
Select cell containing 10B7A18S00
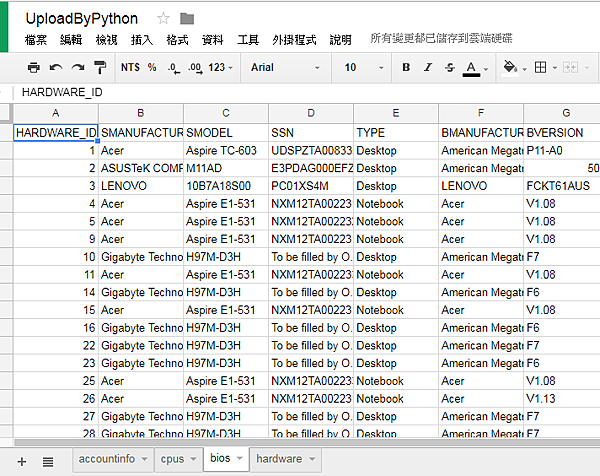[226, 186]
